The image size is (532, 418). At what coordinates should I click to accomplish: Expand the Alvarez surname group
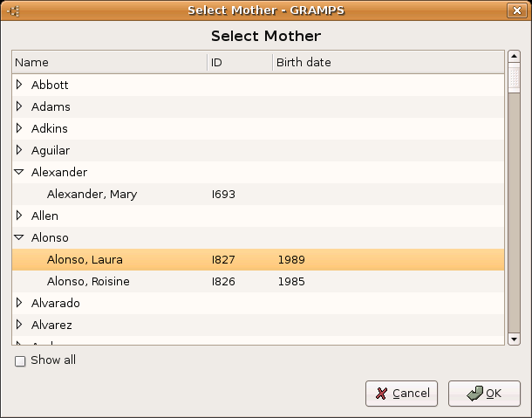click(19, 325)
